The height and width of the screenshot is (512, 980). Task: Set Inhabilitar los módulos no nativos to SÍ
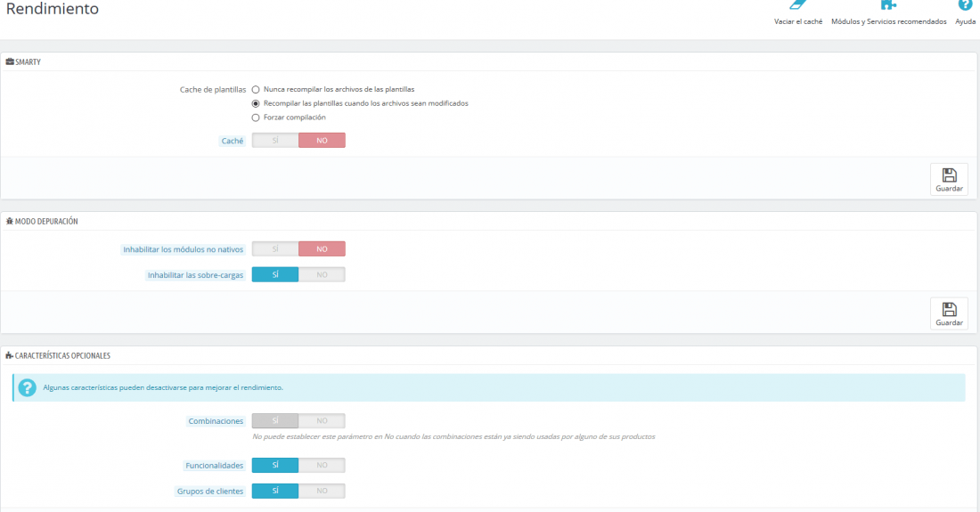coord(275,249)
